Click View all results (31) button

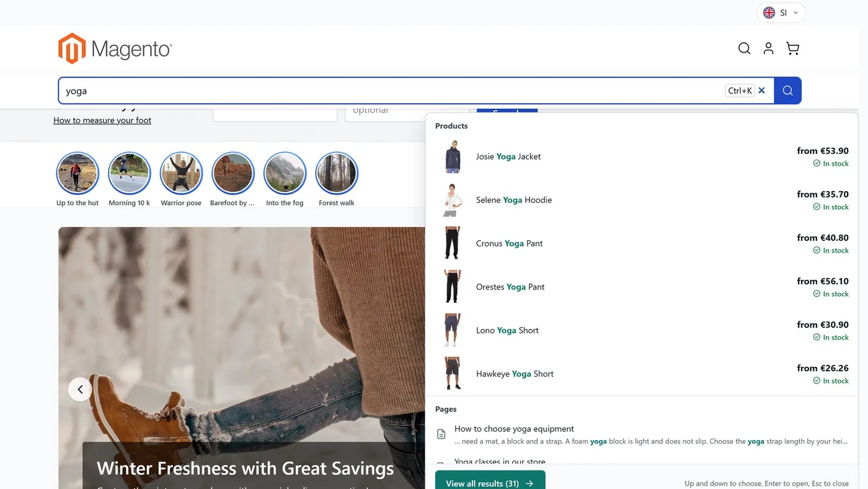click(x=490, y=482)
